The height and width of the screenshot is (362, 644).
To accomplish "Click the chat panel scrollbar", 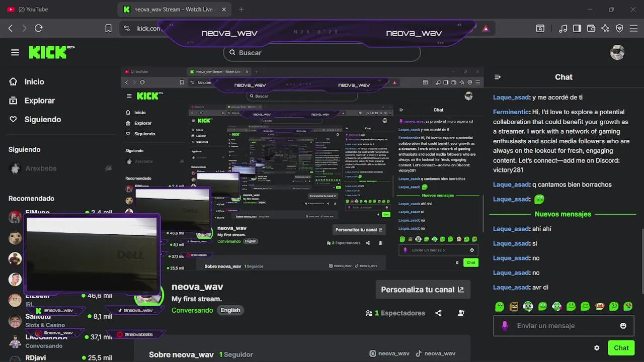I will 642,260.
